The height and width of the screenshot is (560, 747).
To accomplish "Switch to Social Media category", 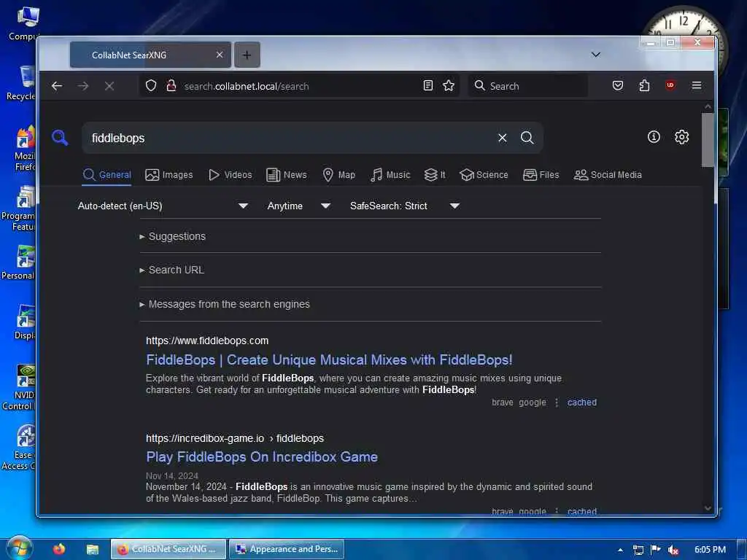I will (608, 175).
